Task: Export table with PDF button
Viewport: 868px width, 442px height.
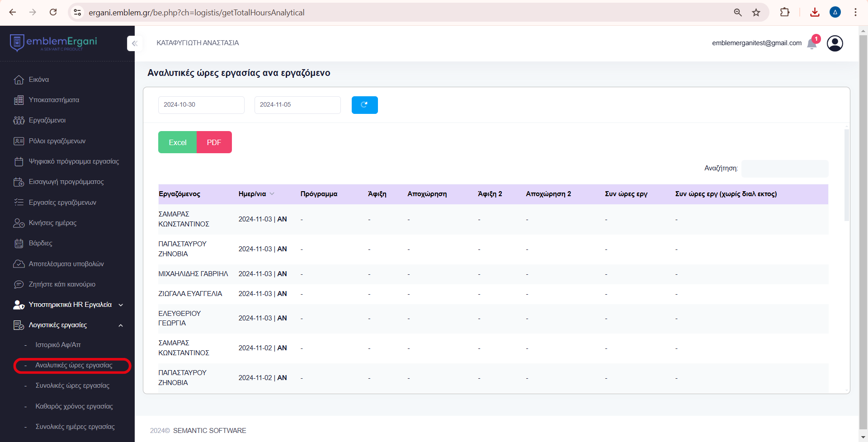Action: pyautogui.click(x=214, y=142)
